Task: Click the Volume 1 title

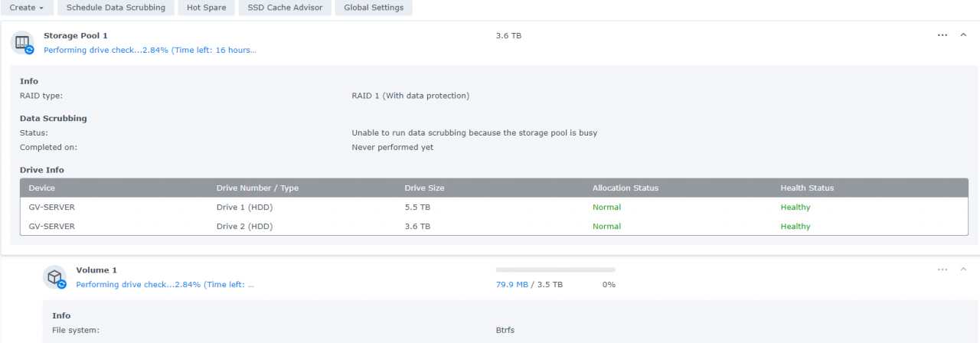Action: 96,269
